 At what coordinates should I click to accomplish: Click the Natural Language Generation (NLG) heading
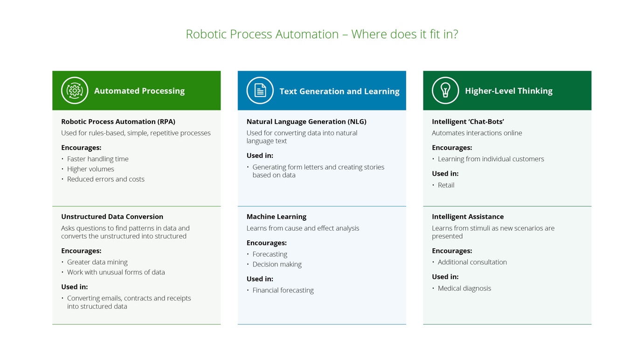[306, 121]
